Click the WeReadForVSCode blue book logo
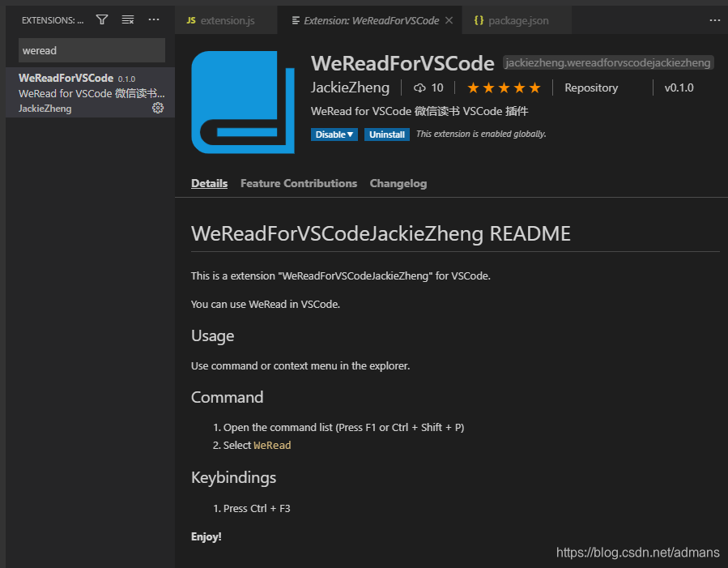Image resolution: width=728 pixels, height=568 pixels. pyautogui.click(x=243, y=102)
